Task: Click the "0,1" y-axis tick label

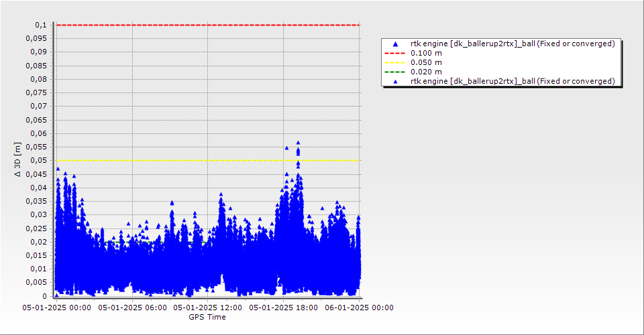Action: coord(41,25)
